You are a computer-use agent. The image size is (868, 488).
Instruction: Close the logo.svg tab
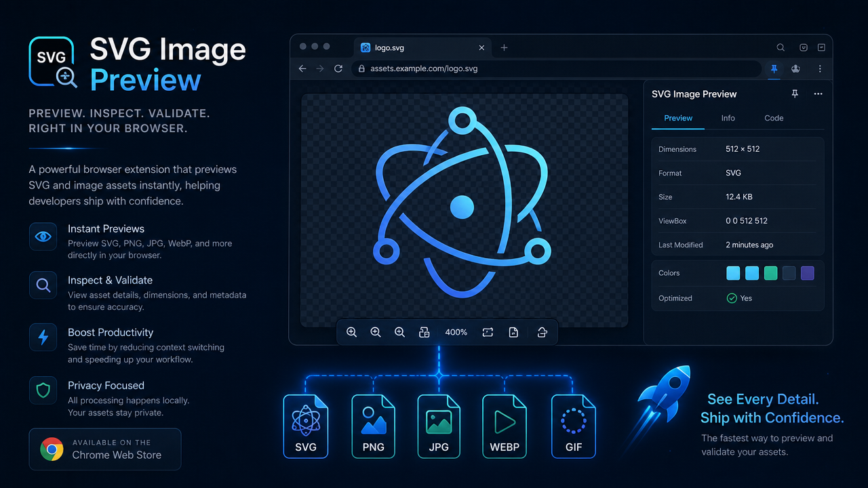coord(482,48)
